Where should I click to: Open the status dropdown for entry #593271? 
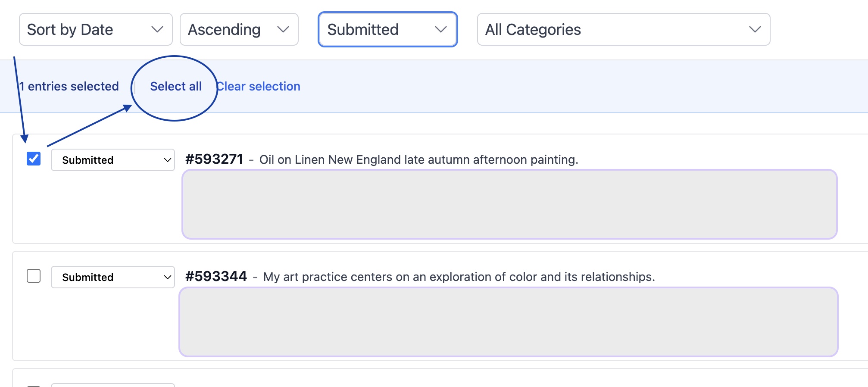(x=113, y=160)
